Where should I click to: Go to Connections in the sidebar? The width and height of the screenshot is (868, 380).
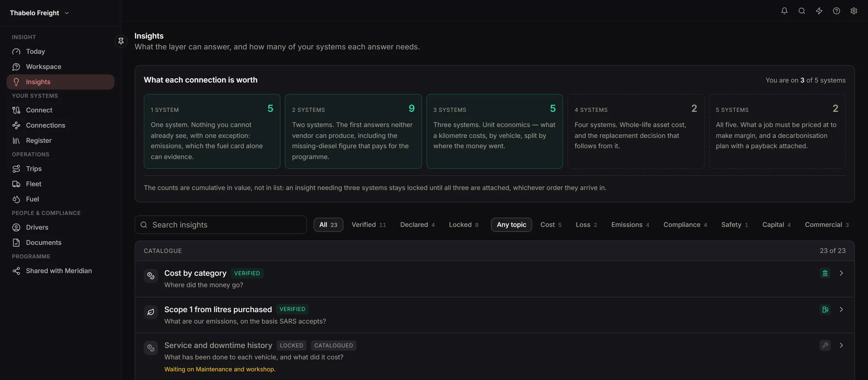(x=60, y=126)
